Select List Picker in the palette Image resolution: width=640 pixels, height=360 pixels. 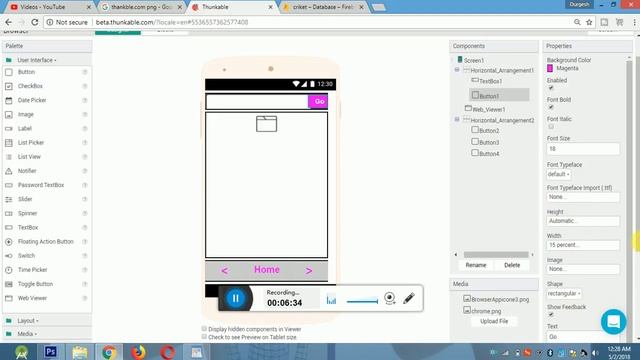(31, 142)
